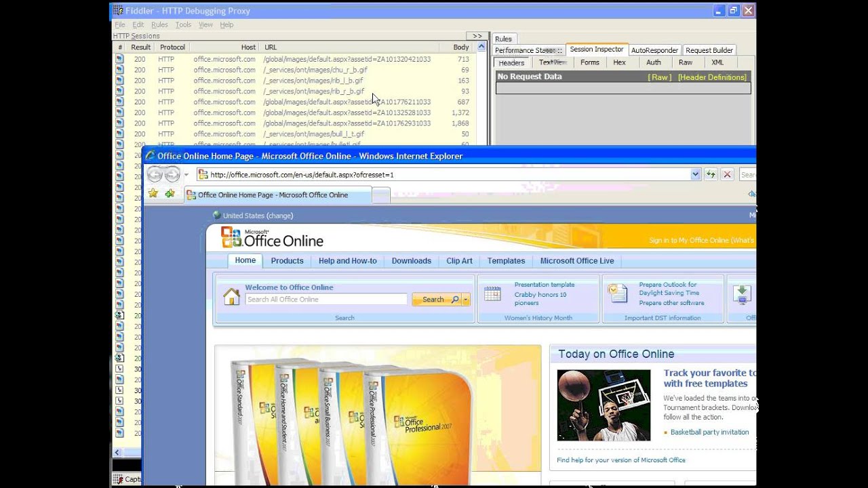
Task: Click the orange Search button on Office Online
Action: coord(437,300)
